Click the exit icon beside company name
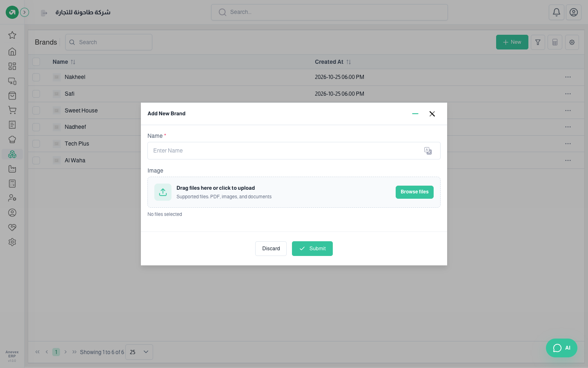 click(x=44, y=13)
